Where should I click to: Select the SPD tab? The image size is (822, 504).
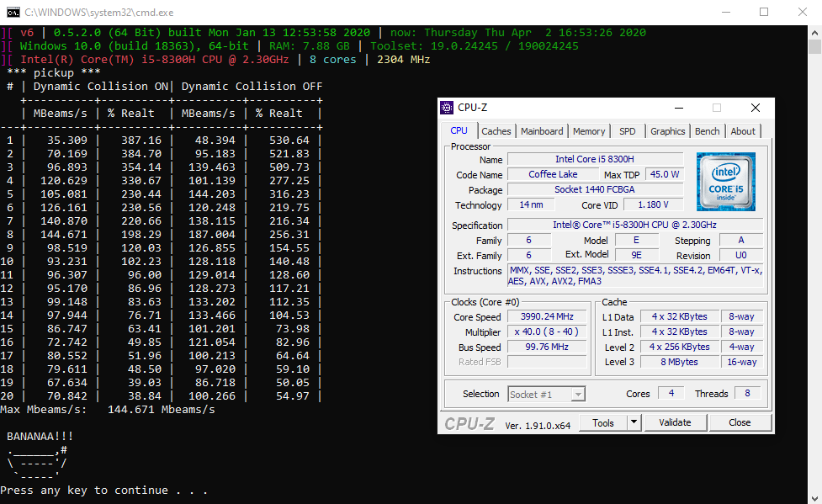click(627, 131)
